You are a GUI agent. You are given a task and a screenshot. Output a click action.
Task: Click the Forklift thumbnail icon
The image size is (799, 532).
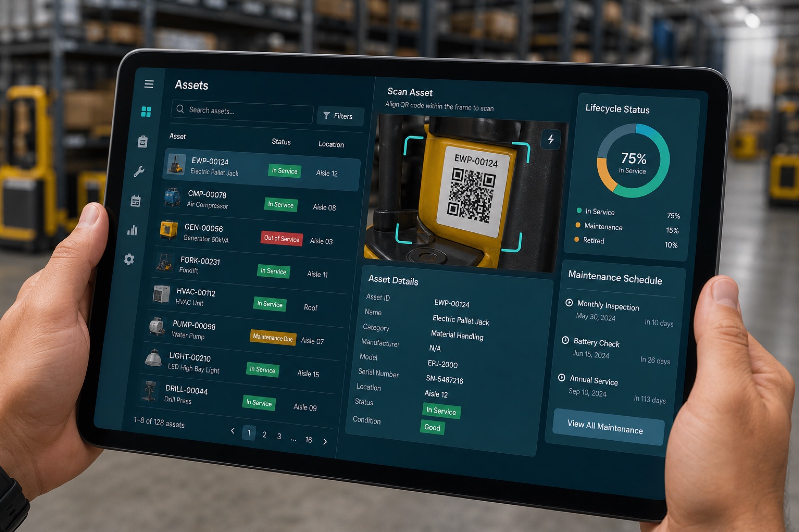(x=165, y=262)
